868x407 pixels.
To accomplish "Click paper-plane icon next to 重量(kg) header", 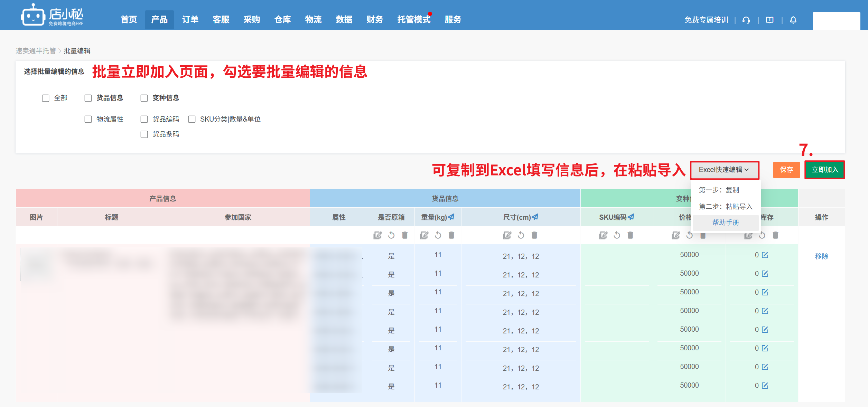I will (451, 217).
